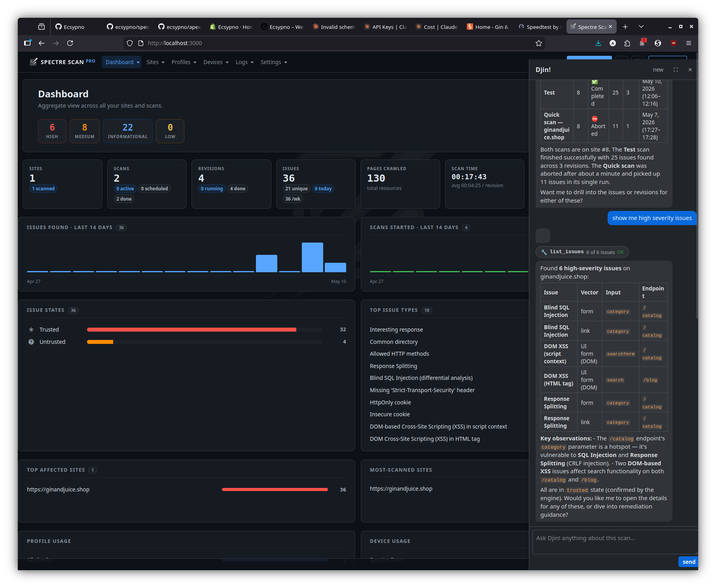Viewport: 716px width, 588px height.
Task: Open a new browser tab
Action: (x=625, y=27)
